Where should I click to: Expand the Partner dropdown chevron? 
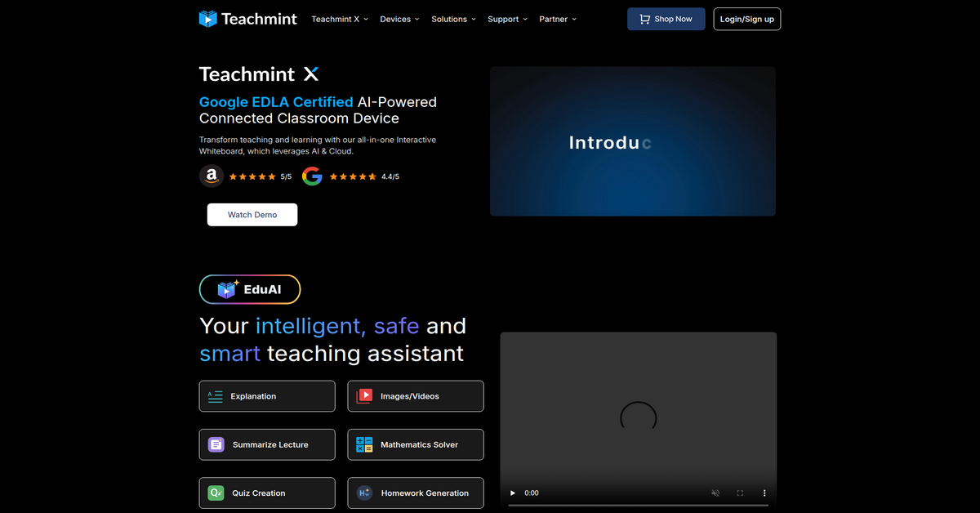click(x=574, y=19)
